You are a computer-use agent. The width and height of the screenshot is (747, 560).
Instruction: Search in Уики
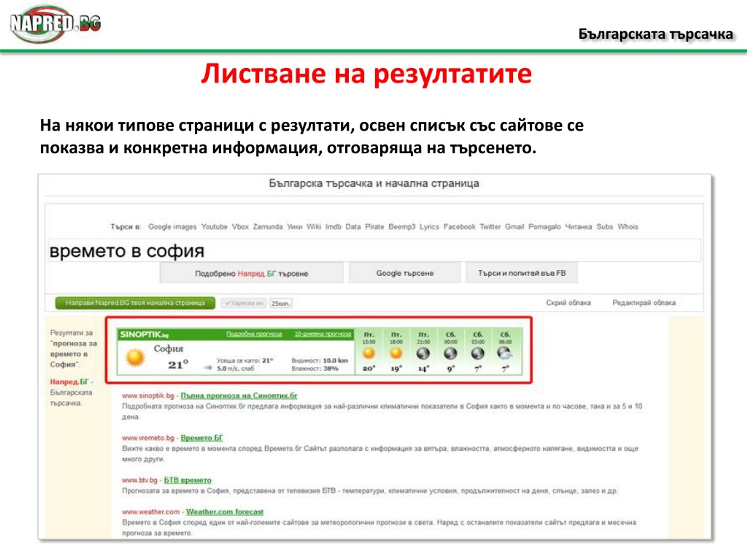[x=294, y=227]
